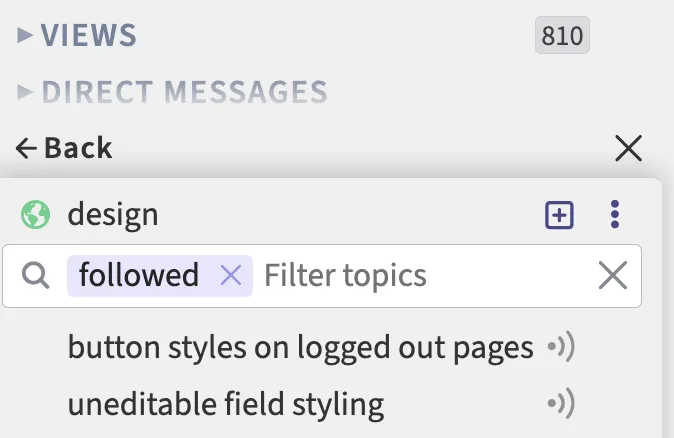Open topic button styles on logged out pages
This screenshot has height=438, width=674.
[x=300, y=347]
